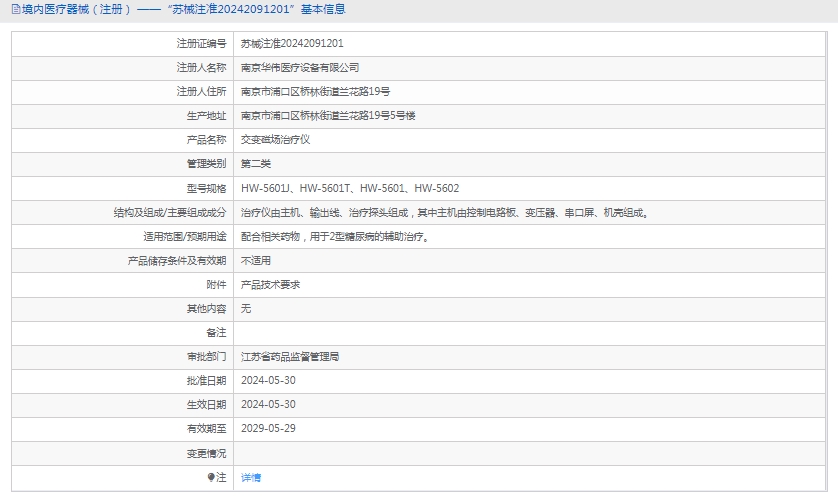Screen dimensions: 838x498
Task: Click the management category value 第二类
Action: click(x=256, y=164)
